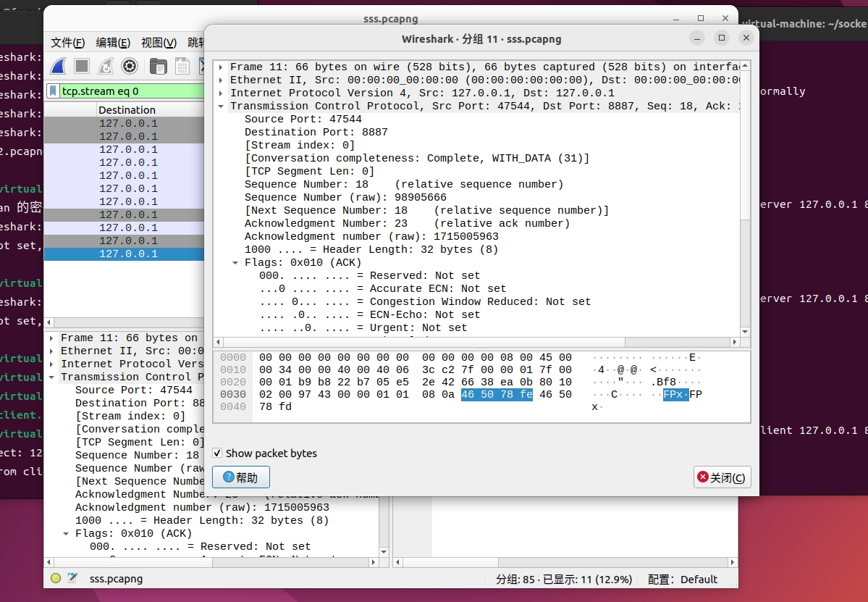Expand the Frame 11 row in dialog
The image size is (868, 602).
point(221,67)
